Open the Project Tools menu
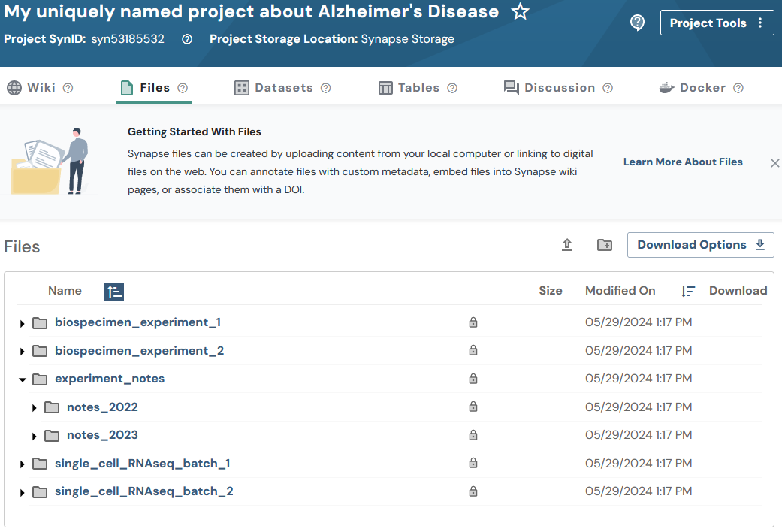This screenshot has height=532, width=782. tap(716, 23)
